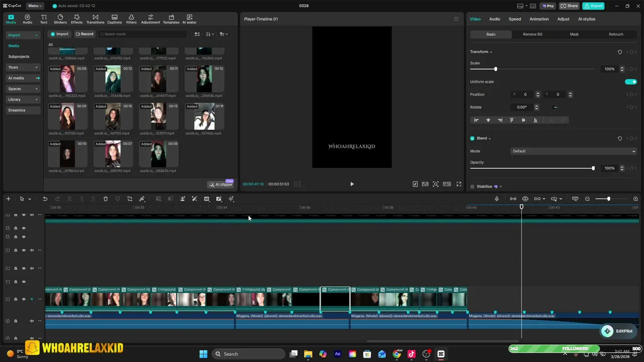Select the Mask sub-tab
The height and width of the screenshot is (362, 644).
574,34
